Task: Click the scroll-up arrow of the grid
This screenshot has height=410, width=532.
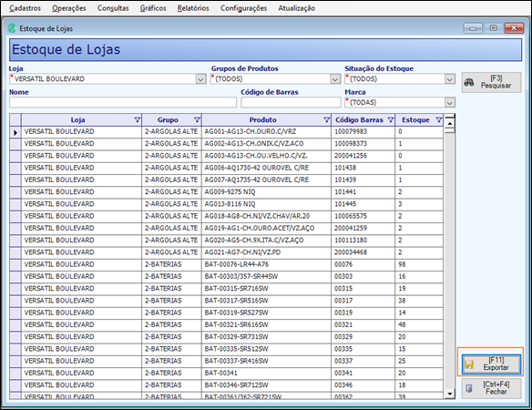Action: (x=449, y=123)
